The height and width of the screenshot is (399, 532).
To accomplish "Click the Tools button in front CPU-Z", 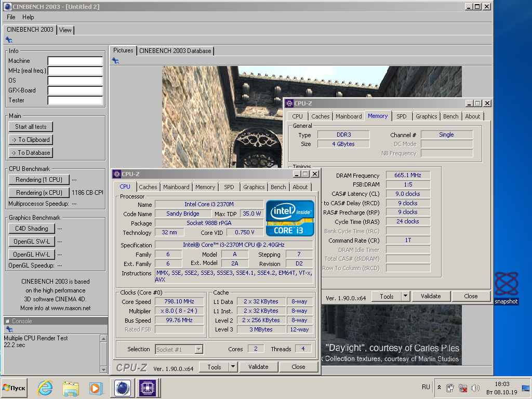I will pyautogui.click(x=214, y=367).
